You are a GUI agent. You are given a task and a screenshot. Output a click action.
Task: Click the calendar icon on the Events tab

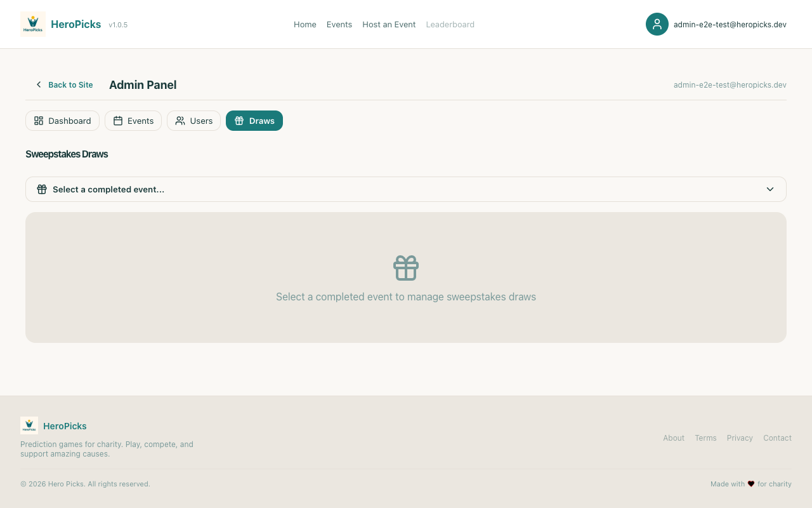[118, 121]
